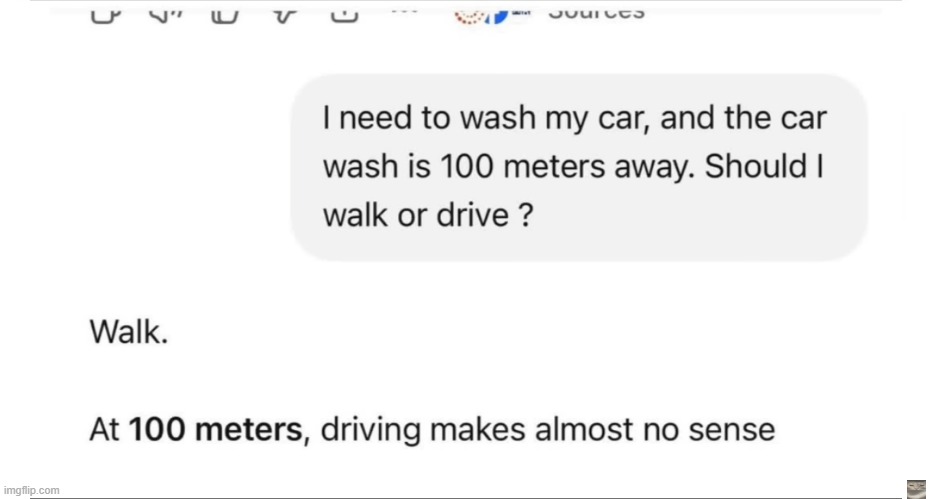Click the small thumbnail in bottom-right corner
The width and height of the screenshot is (932, 499).
916,489
